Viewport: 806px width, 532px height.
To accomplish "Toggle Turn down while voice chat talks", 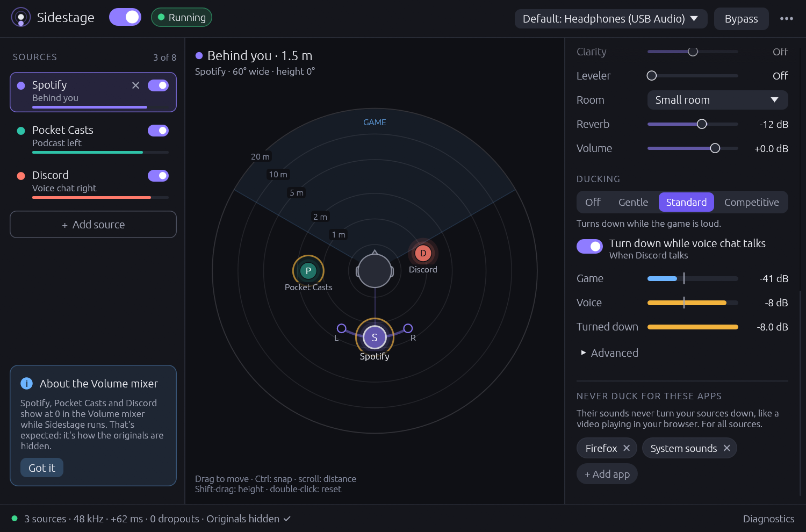I will coord(589,246).
